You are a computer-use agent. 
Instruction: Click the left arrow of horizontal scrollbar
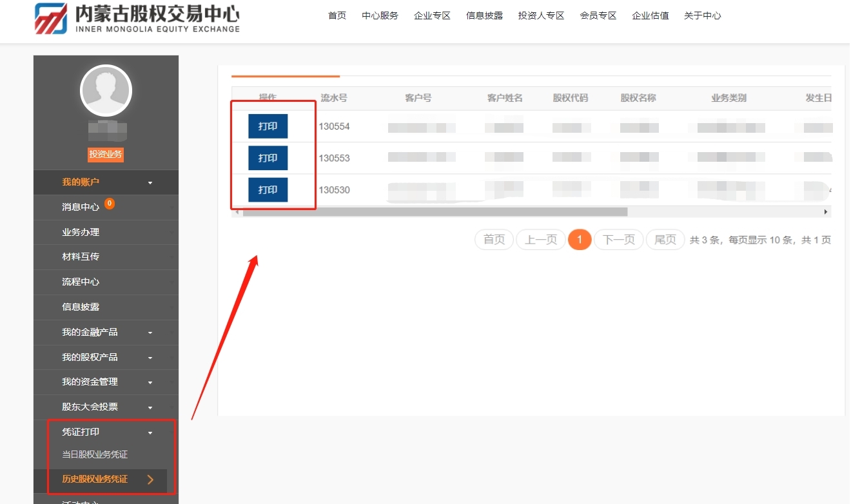(x=237, y=212)
